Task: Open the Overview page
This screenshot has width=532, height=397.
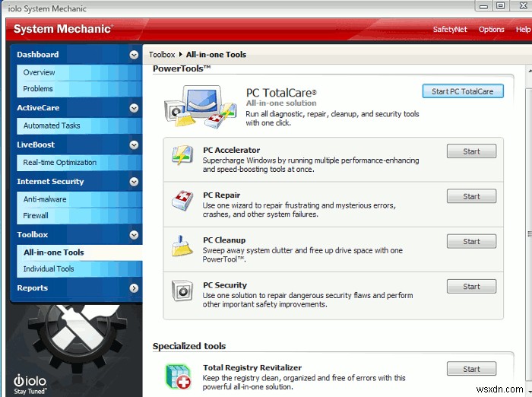Action: (79, 72)
